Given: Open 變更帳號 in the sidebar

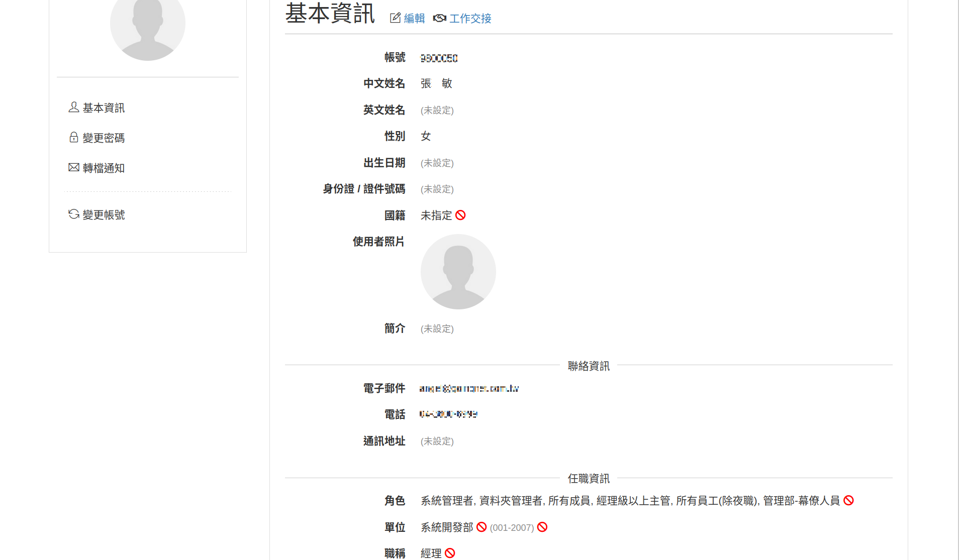Looking at the screenshot, I should (104, 215).
